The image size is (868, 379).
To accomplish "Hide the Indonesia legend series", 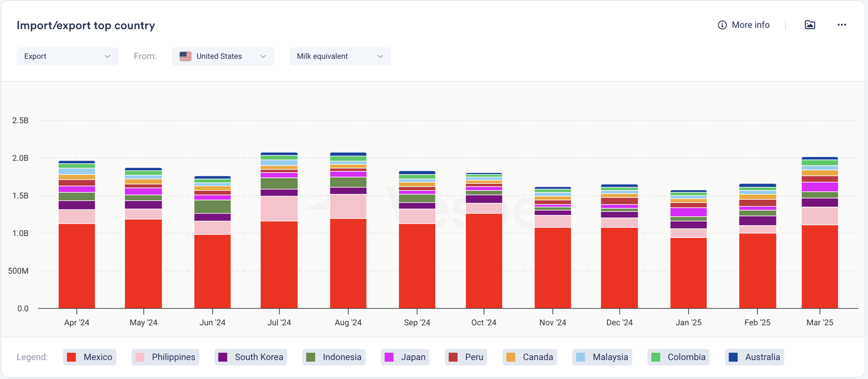I will [x=334, y=357].
